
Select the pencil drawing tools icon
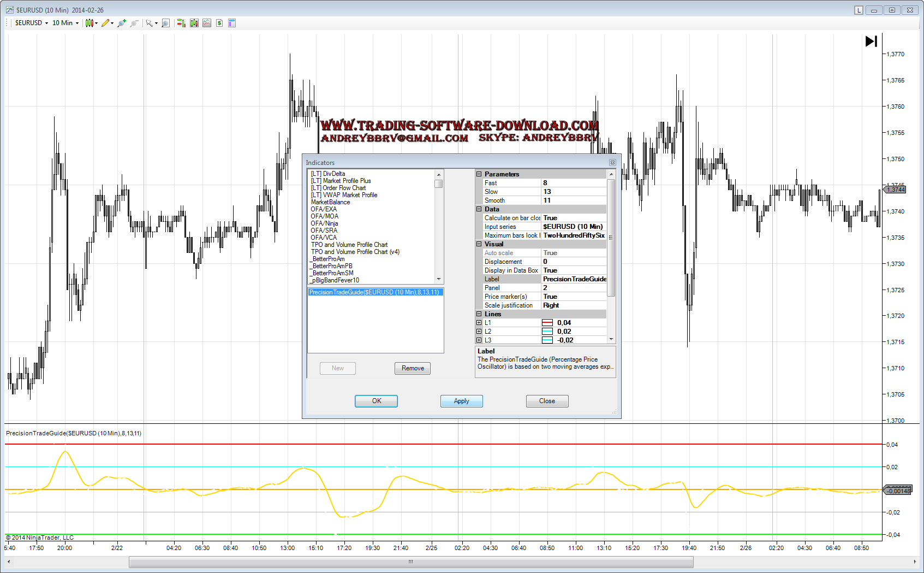pyautogui.click(x=105, y=23)
